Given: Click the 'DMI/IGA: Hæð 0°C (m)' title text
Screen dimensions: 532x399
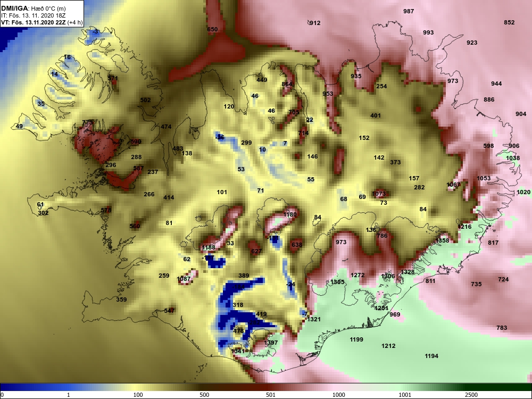Looking at the screenshot, I should point(33,9).
